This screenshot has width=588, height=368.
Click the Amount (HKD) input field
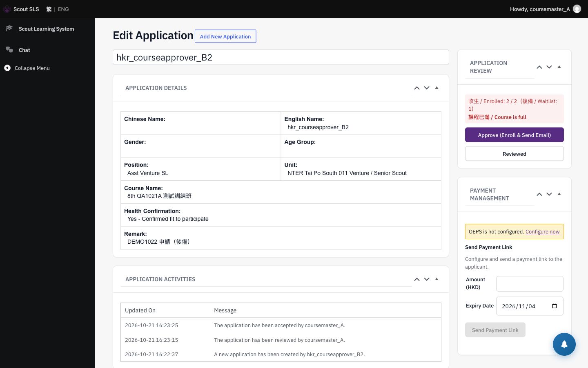point(530,284)
